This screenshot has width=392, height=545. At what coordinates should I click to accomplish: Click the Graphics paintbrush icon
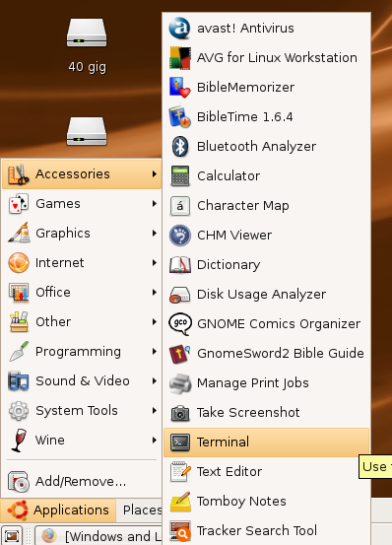point(19,233)
